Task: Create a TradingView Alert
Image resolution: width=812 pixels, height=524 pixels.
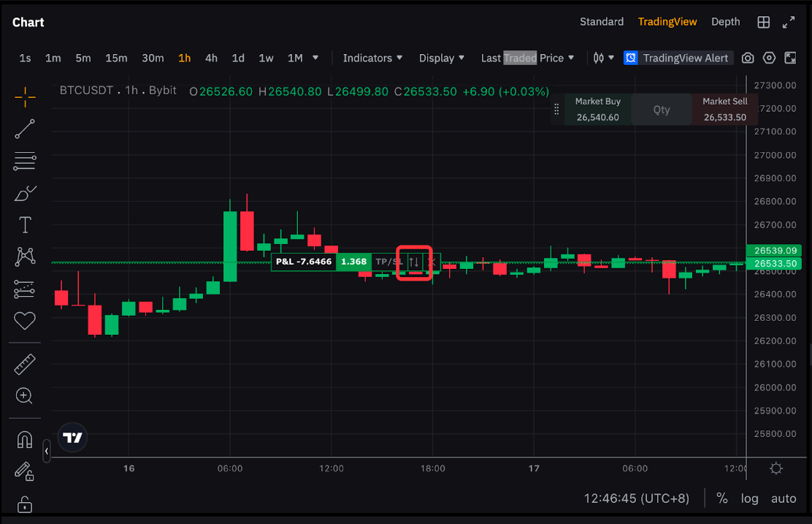Action: pos(678,58)
